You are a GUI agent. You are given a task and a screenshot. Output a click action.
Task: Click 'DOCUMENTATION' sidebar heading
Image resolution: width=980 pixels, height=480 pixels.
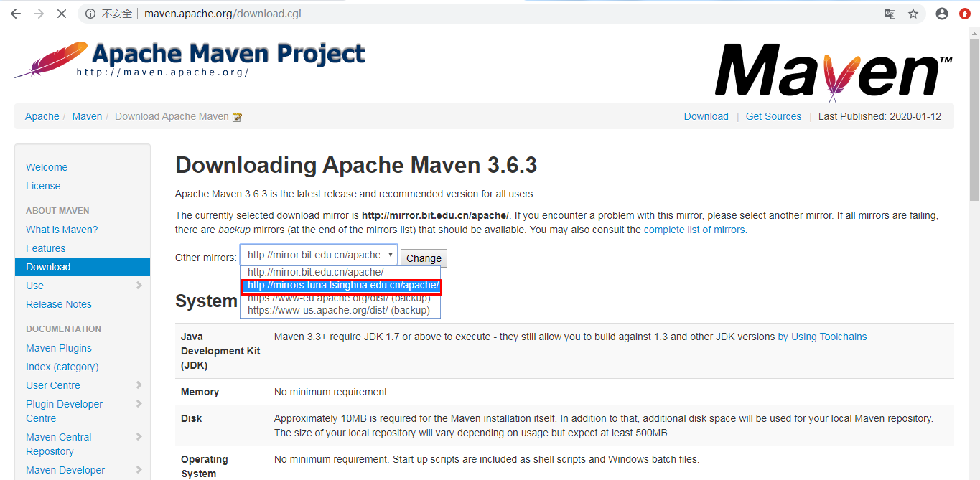63,329
